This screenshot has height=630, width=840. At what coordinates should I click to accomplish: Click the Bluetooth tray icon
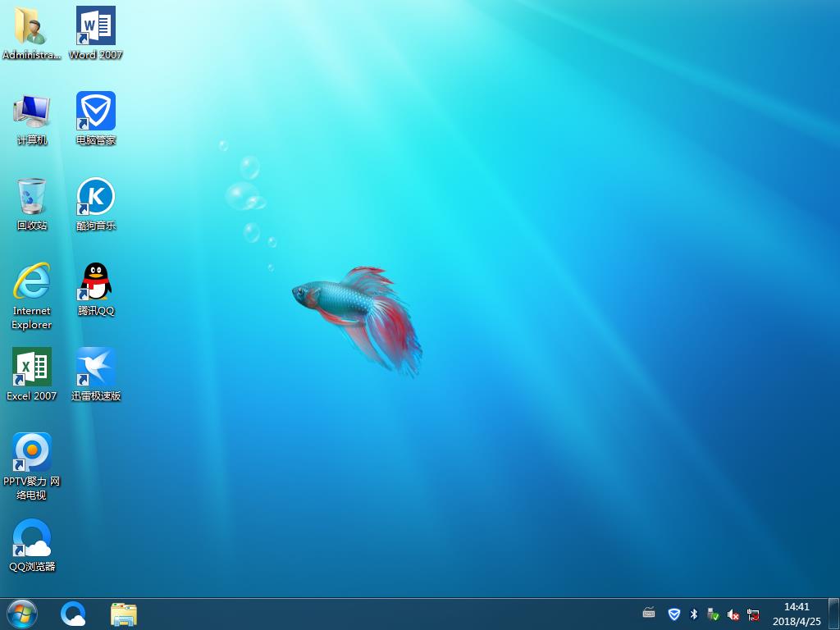click(x=694, y=614)
